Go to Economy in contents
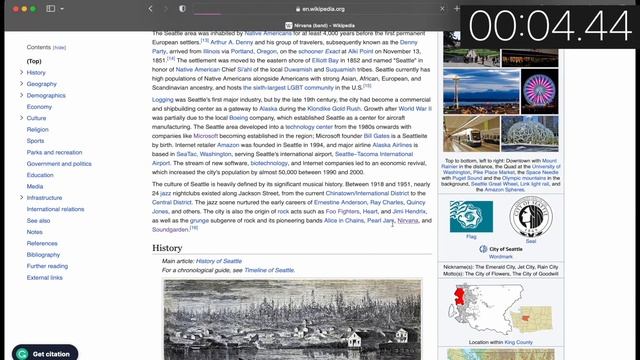The image size is (640, 360). coord(39,107)
